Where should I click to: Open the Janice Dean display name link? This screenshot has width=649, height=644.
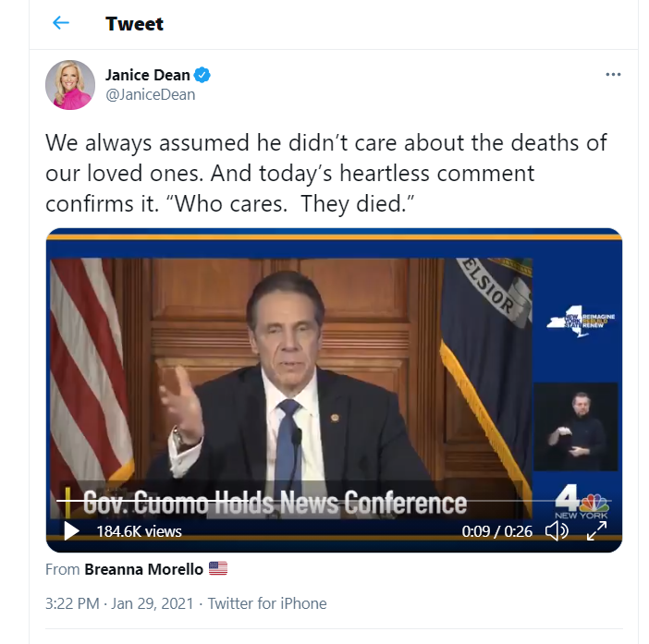point(147,75)
